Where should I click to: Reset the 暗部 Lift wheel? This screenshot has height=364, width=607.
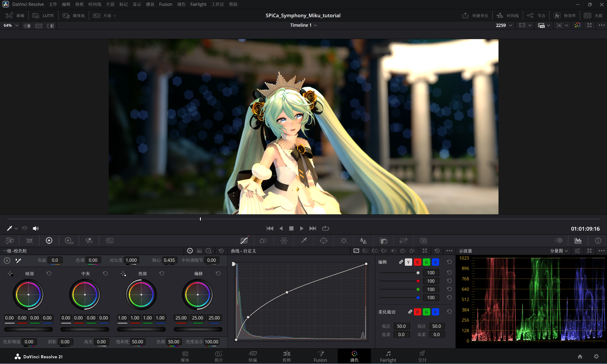(49, 273)
